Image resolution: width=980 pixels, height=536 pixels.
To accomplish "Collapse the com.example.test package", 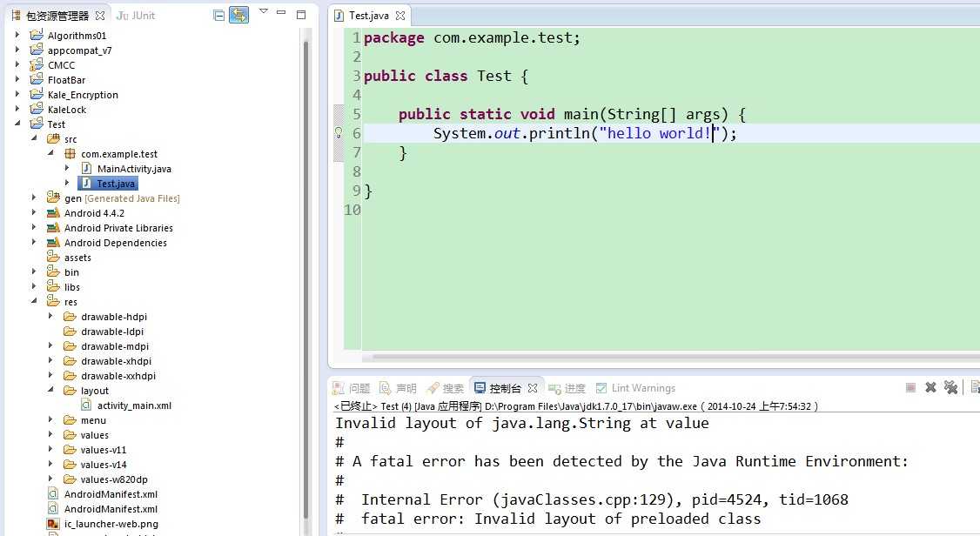I will coord(50,153).
